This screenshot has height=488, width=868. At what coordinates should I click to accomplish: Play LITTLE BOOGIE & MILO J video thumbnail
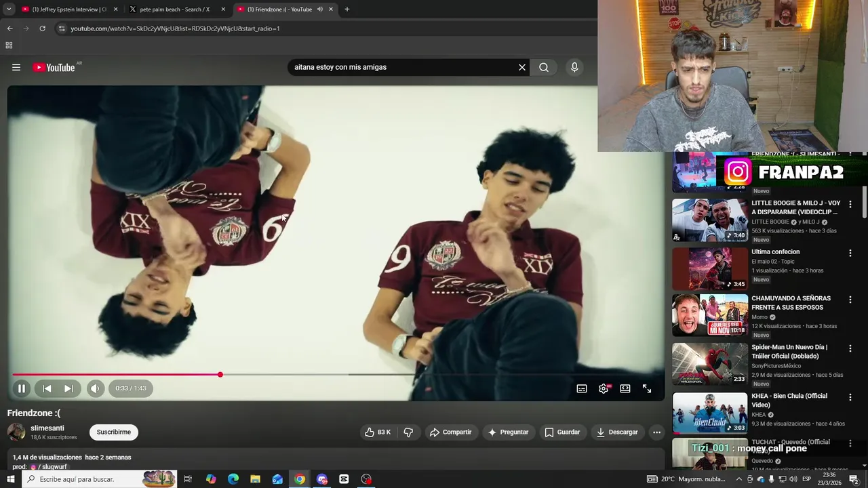[x=709, y=220]
